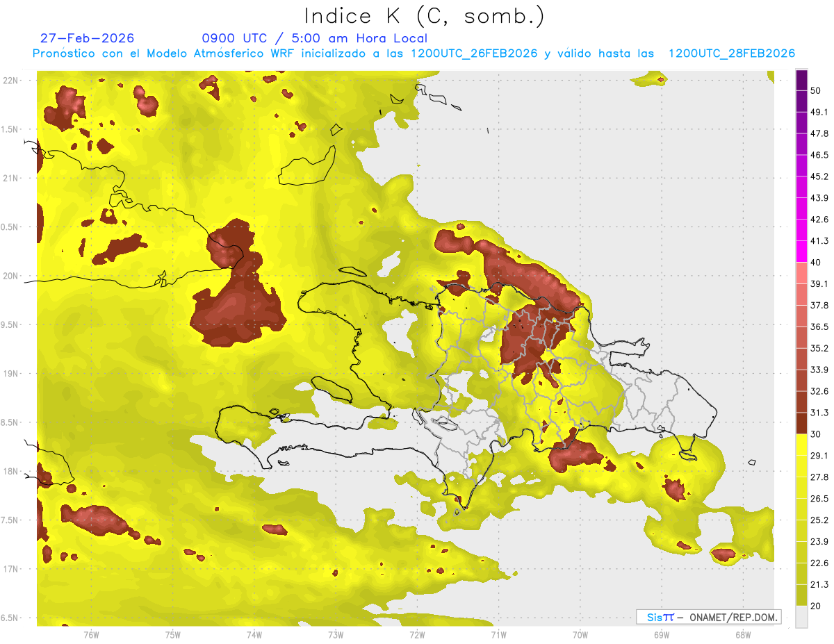Click the 'Pronóstico con el Modelo Atmósferico WRF' subtitle line
Viewport: 834px width, 644px height.
[x=414, y=53]
